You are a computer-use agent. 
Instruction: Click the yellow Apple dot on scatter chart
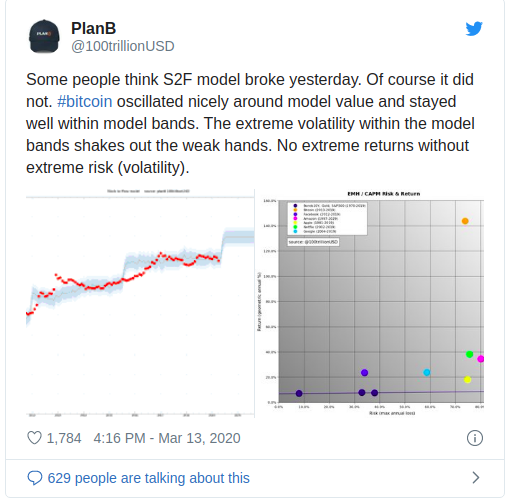tap(467, 380)
